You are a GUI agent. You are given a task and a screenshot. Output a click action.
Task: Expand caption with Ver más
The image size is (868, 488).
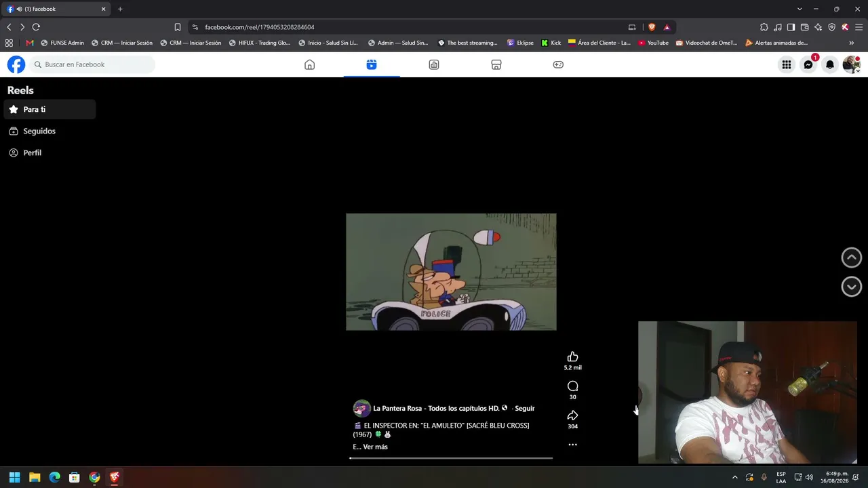point(375,447)
